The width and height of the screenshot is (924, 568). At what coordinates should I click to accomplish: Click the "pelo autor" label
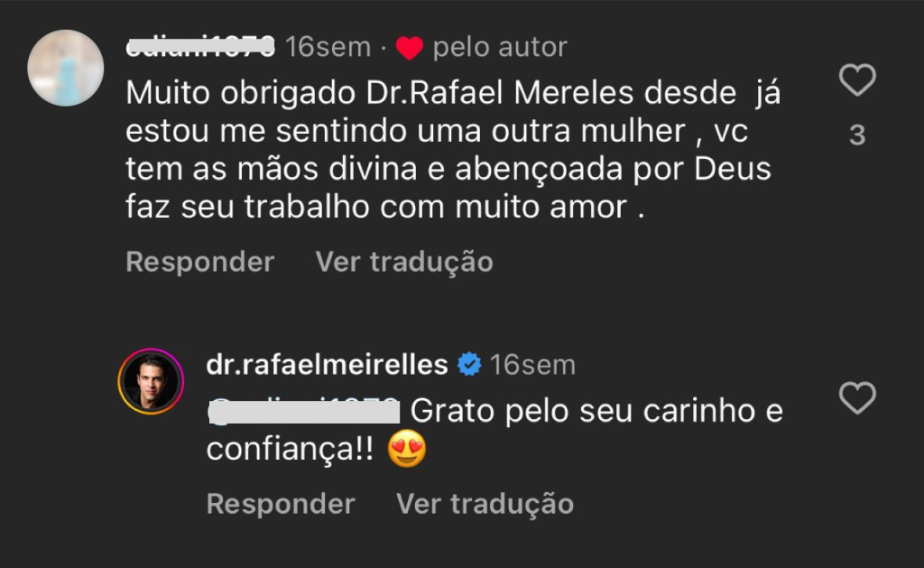point(500,47)
